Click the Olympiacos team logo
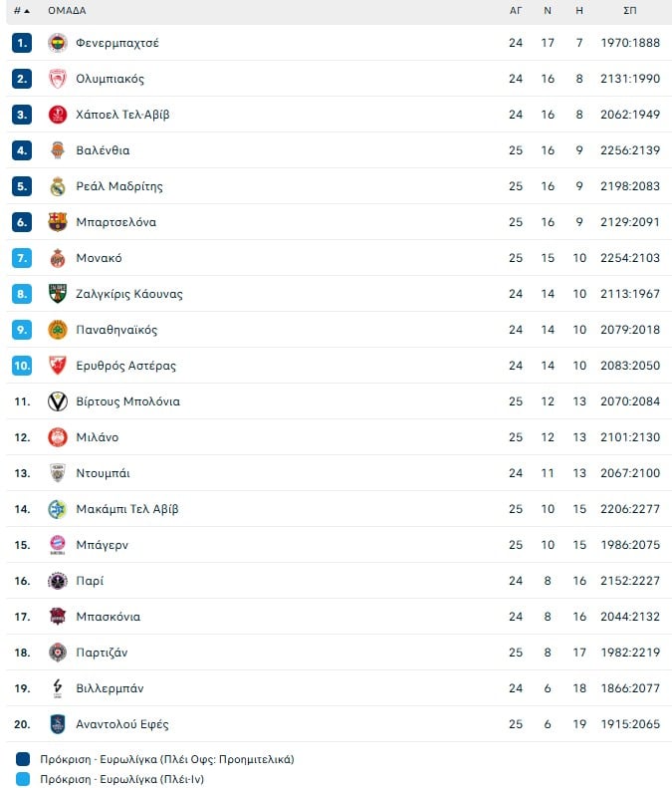The width and height of the screenshot is (672, 788). click(58, 79)
